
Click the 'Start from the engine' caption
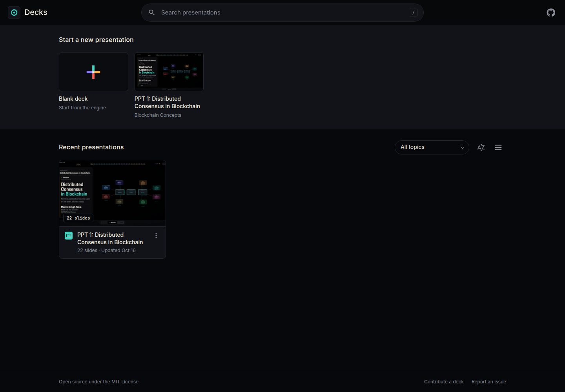click(82, 108)
